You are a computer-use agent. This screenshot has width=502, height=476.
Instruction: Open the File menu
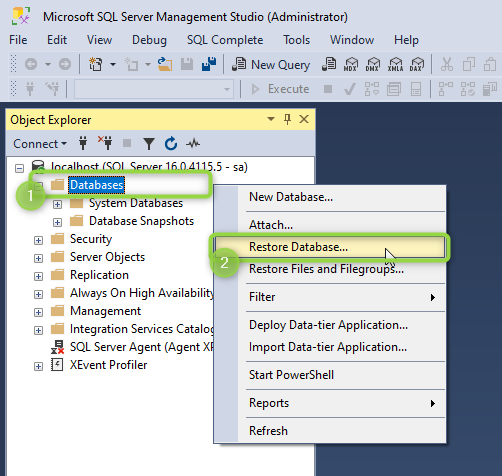(18, 40)
